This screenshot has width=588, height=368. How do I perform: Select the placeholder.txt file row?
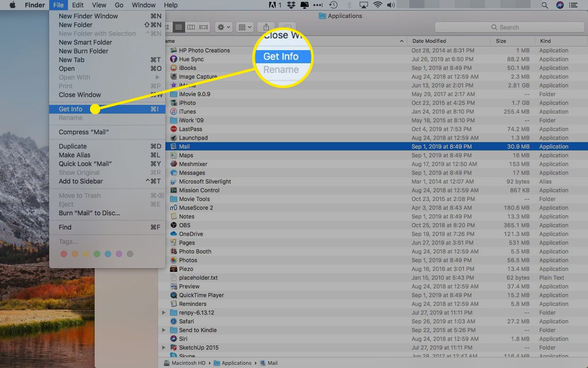(x=373, y=278)
